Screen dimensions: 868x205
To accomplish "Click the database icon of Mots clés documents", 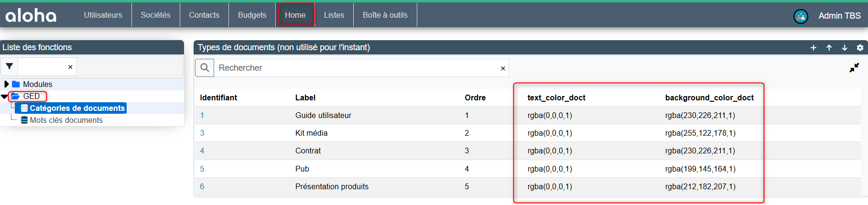I will pos(24,120).
